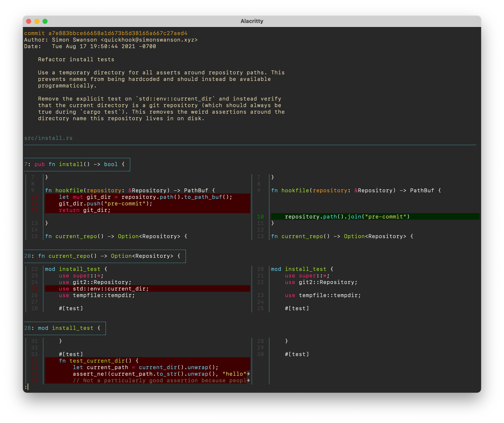Click the 'prevents names from being hardcoded' line
The height and width of the screenshot is (423, 504).
tap(154, 79)
